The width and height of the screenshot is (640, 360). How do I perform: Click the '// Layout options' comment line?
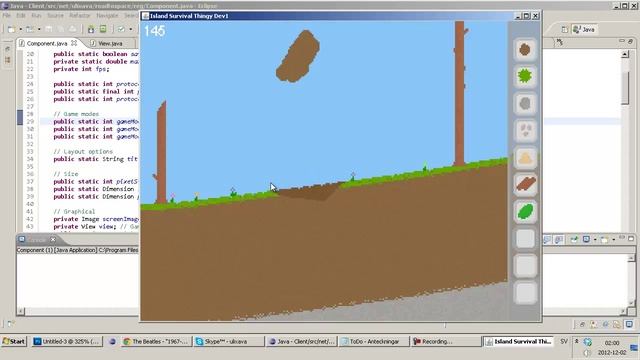click(x=83, y=151)
